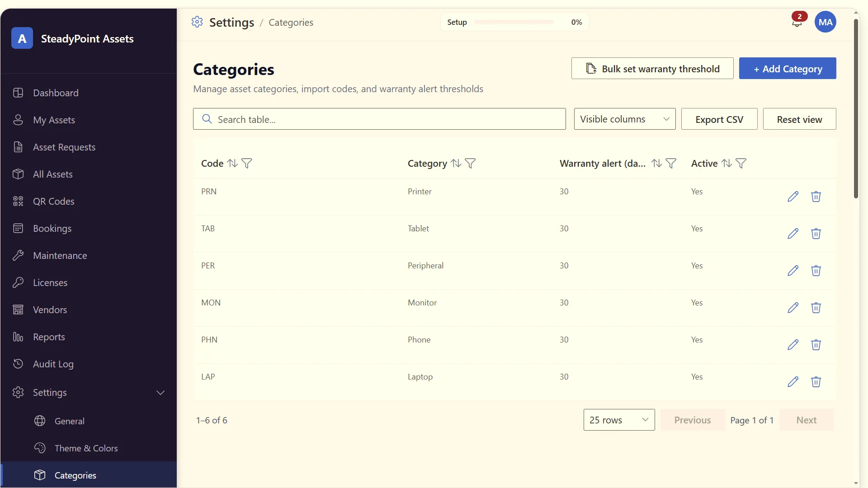Export the table as CSV
Image resolution: width=868 pixels, height=488 pixels.
(719, 119)
